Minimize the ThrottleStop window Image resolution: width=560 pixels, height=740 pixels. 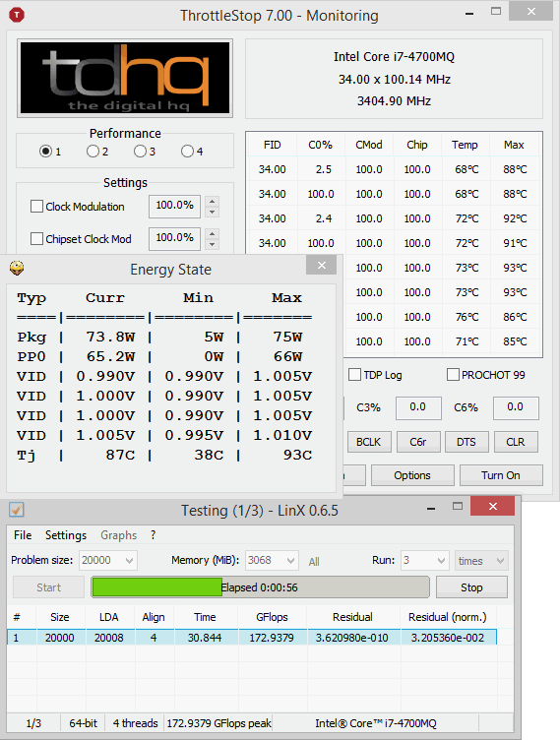coord(469,14)
